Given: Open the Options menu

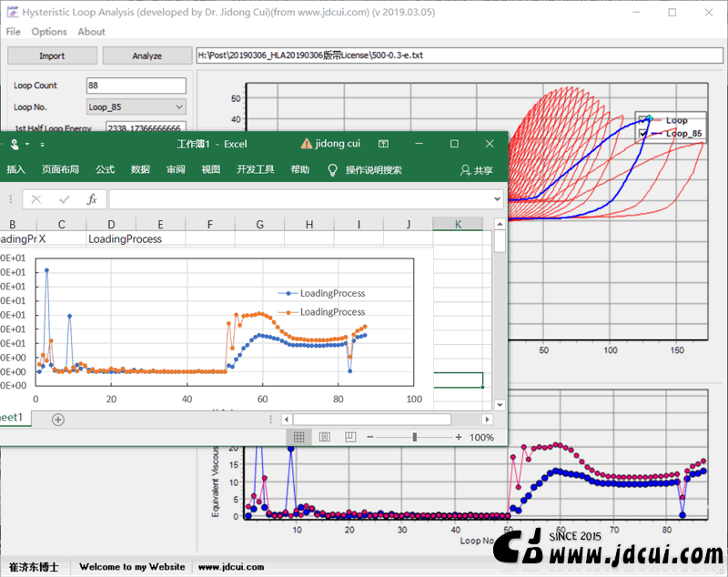Looking at the screenshot, I should 49,32.
